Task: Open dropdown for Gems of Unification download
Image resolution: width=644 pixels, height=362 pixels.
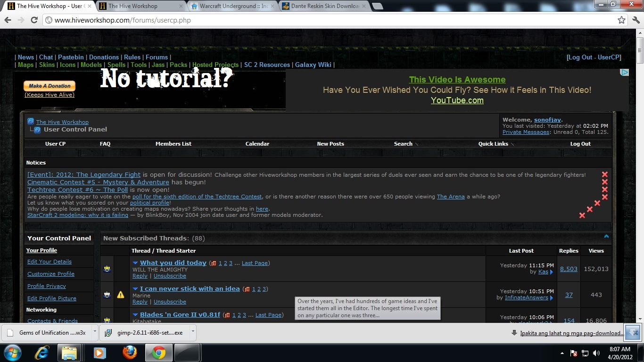Action: 94,332
